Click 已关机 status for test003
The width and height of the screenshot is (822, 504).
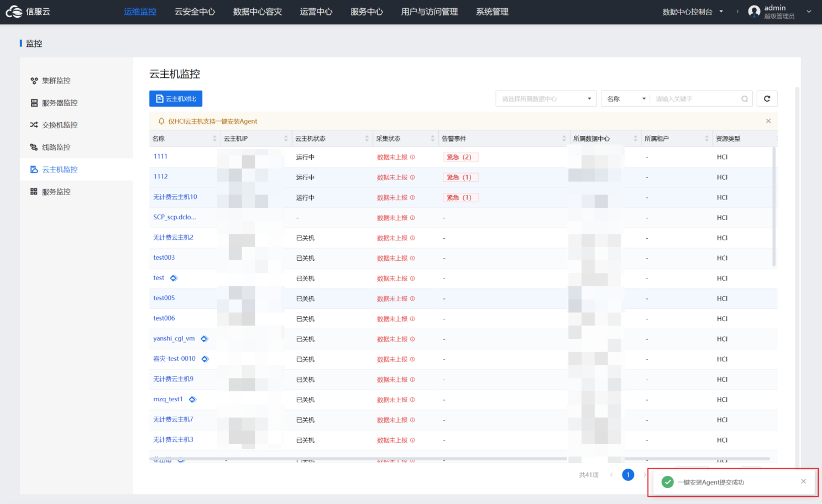(305, 258)
